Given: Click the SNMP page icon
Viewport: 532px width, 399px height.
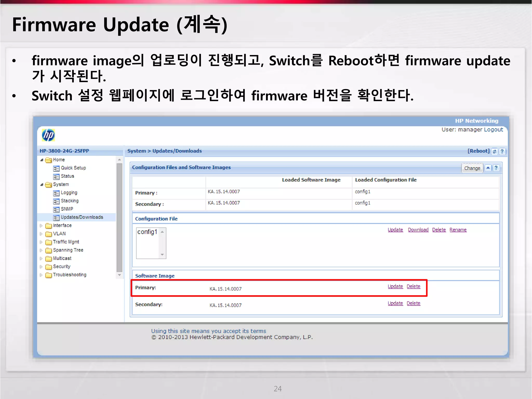Looking at the screenshot, I should click(56, 209).
